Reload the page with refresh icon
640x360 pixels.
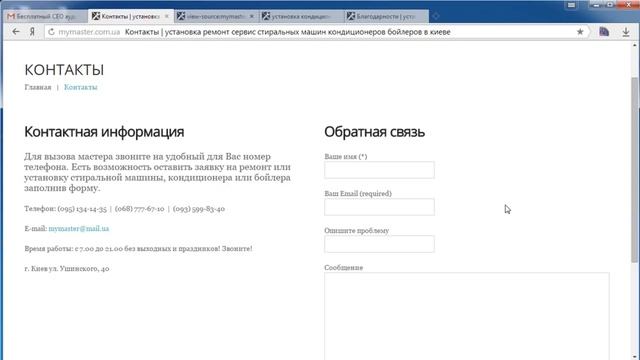coord(51,32)
